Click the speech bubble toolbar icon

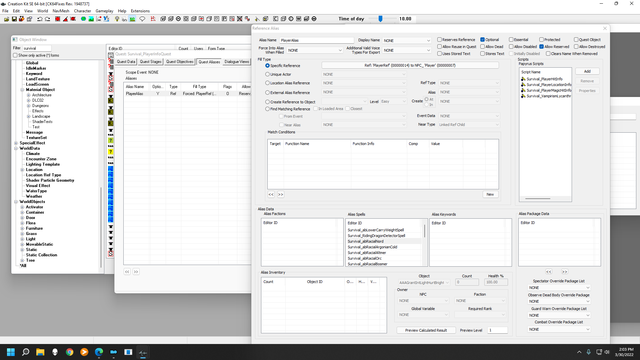pyautogui.click(x=142, y=19)
